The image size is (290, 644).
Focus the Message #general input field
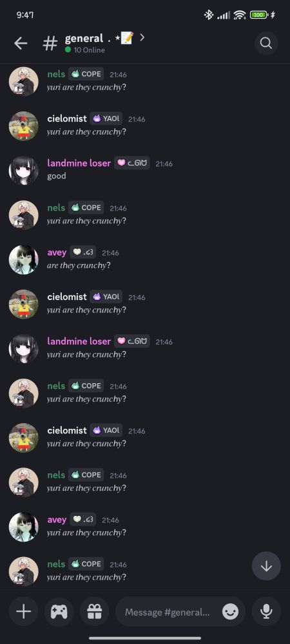167,612
